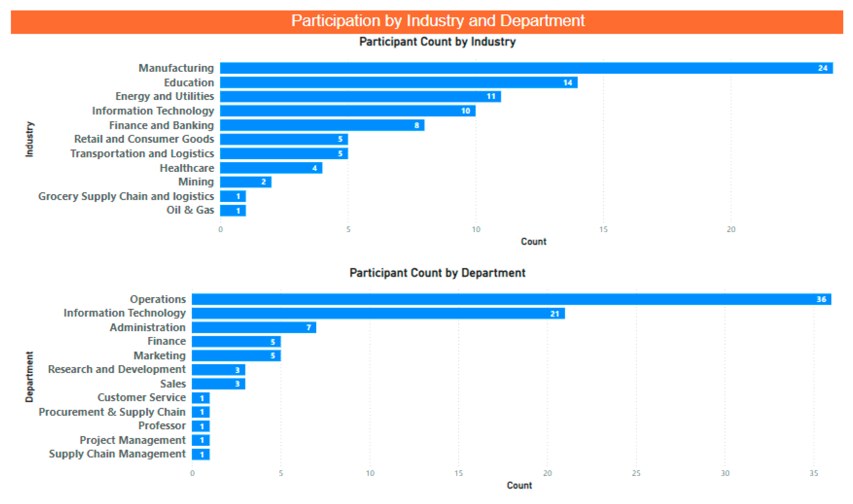Click the 'Administration' axis label
The image size is (853, 504).
coord(147,327)
